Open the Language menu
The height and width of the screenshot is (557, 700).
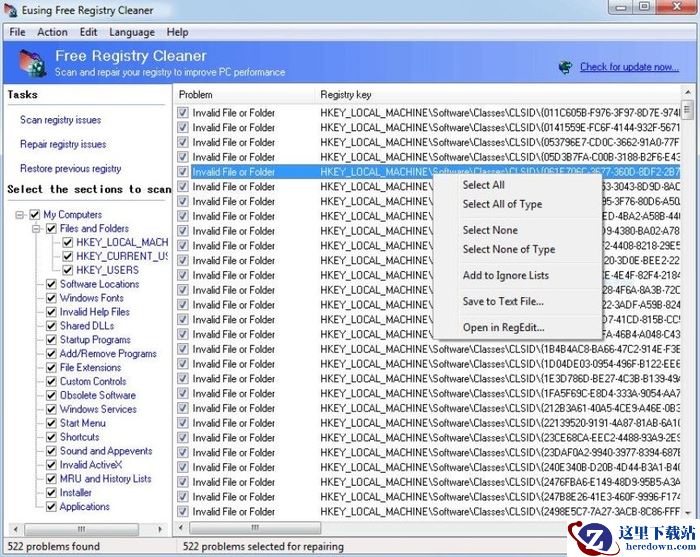132,32
